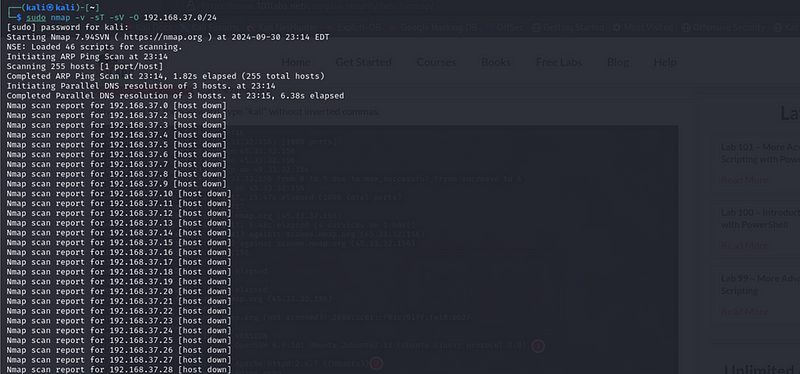
Task: Click Read More under the Lab 100 post
Action: [x=744, y=245]
